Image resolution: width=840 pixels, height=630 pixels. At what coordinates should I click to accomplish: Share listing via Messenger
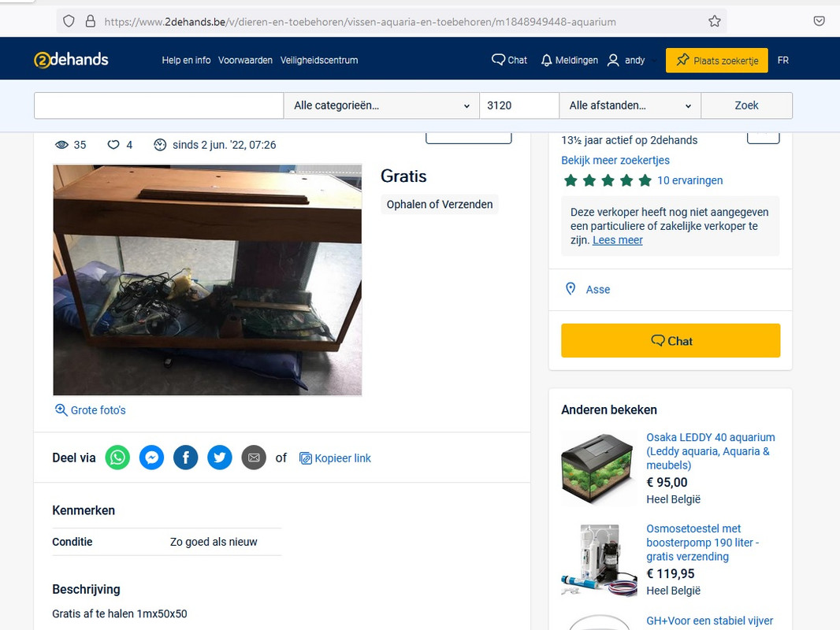pos(151,458)
